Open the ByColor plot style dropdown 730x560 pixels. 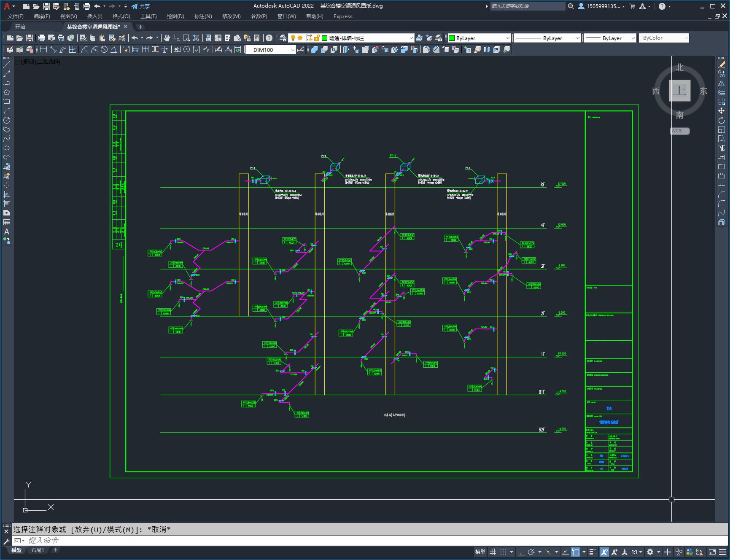coord(664,38)
